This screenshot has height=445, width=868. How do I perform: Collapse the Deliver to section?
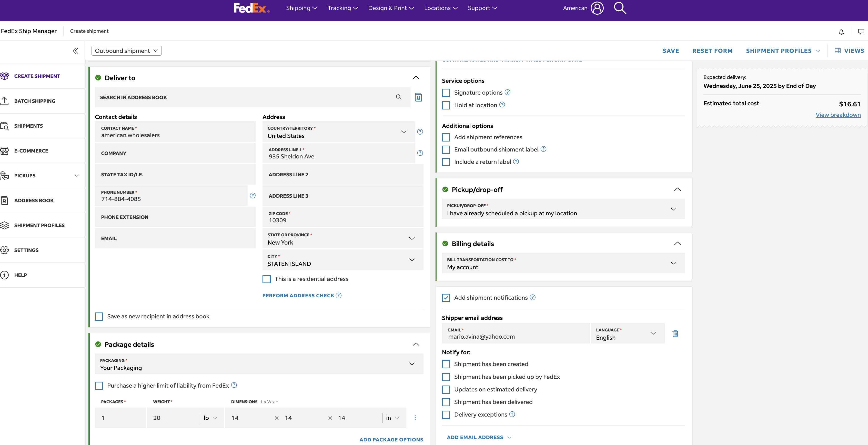[416, 77]
